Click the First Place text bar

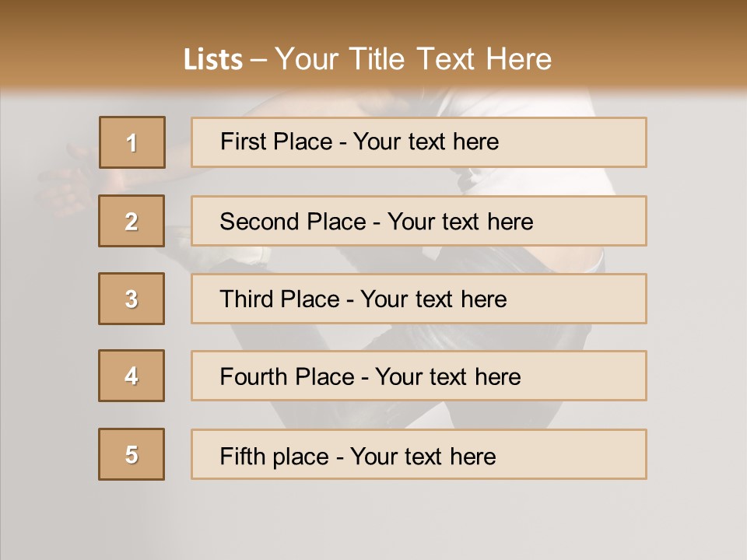coord(419,142)
